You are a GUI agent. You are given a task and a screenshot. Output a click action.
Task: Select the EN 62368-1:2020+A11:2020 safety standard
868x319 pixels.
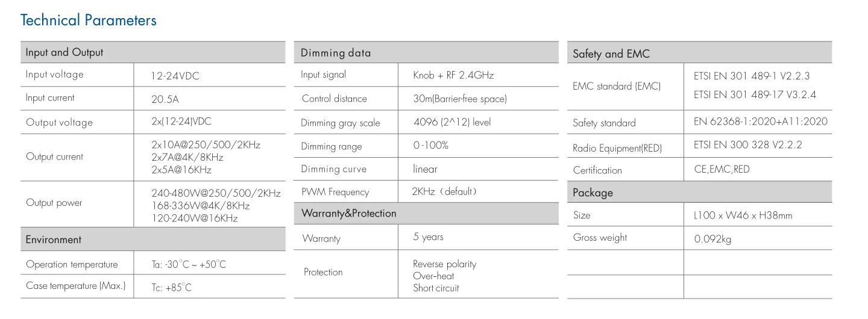761,122
